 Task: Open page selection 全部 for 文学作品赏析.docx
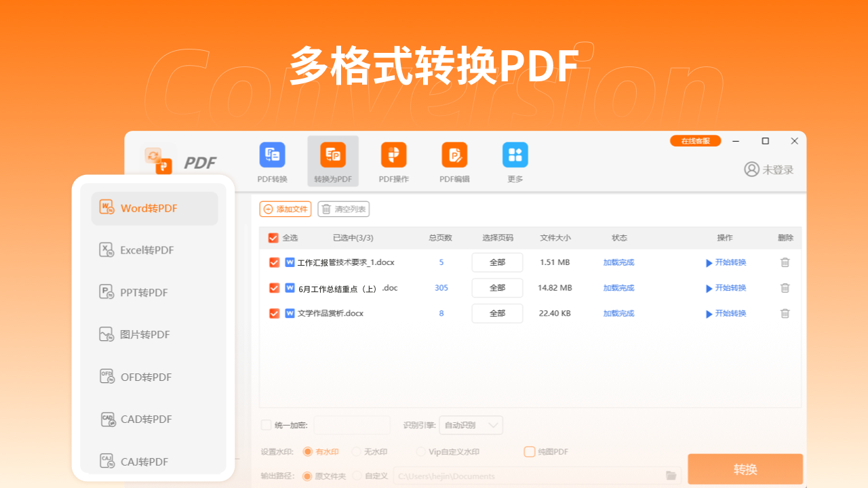pos(497,313)
